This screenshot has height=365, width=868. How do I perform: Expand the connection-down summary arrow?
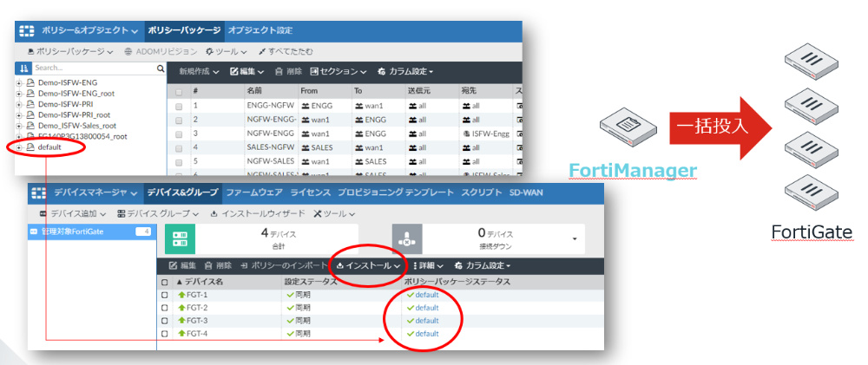click(575, 239)
